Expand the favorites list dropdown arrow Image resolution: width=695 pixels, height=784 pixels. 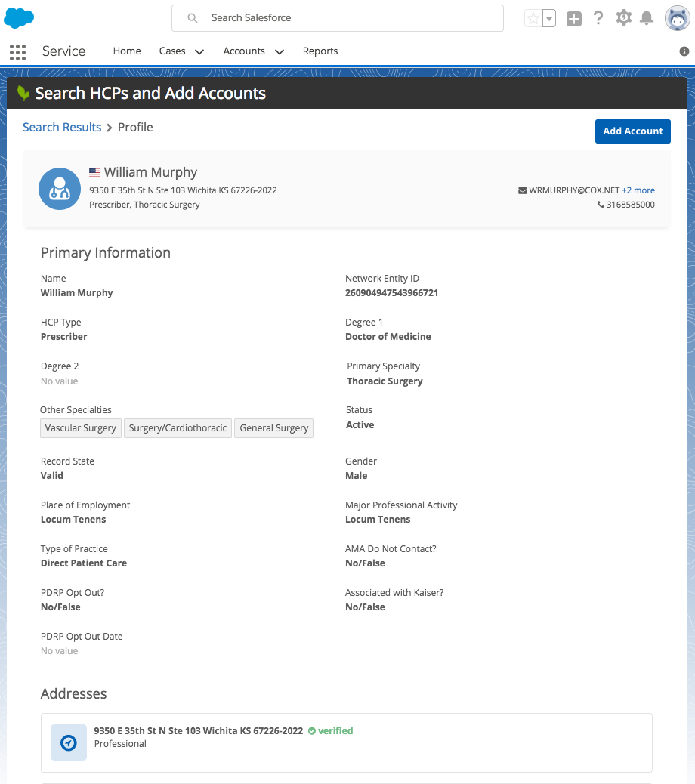pyautogui.click(x=549, y=19)
